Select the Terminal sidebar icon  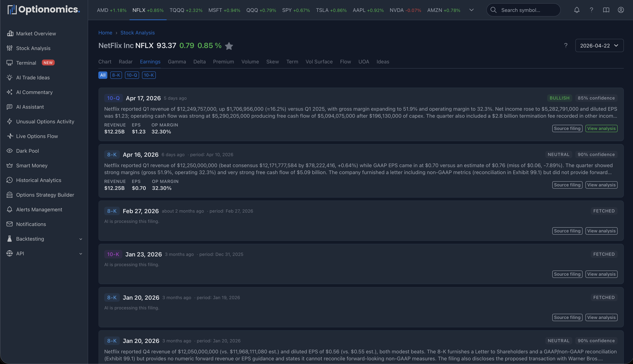(x=10, y=63)
